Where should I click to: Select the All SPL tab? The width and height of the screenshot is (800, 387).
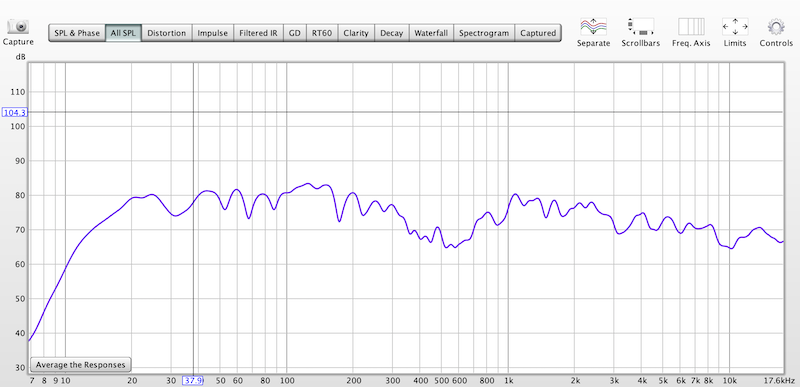(x=123, y=33)
